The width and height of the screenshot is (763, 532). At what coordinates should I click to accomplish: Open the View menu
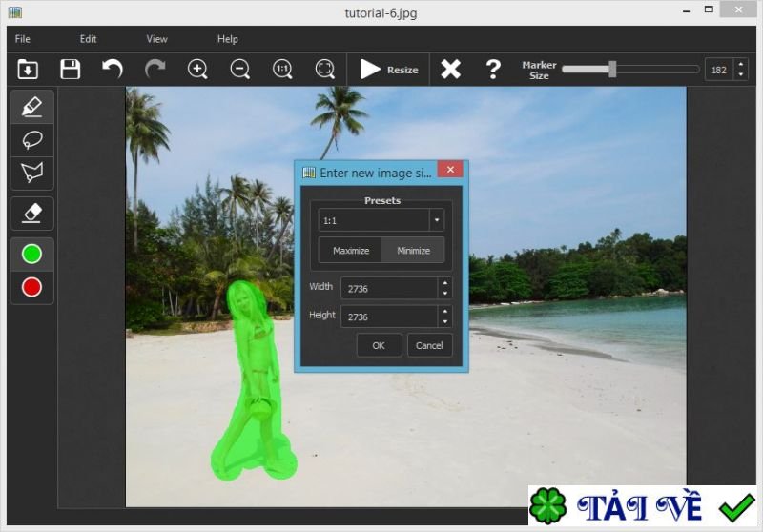tap(156, 39)
